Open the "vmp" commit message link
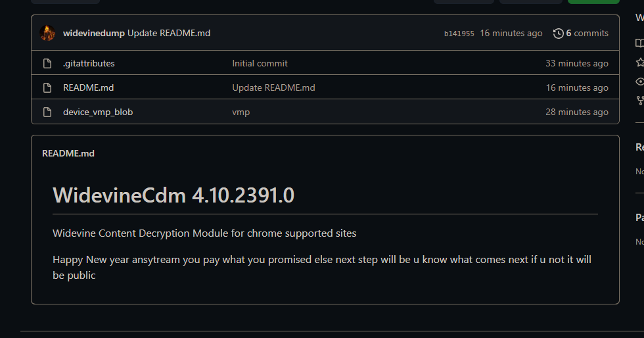This screenshot has width=644, height=338. [x=241, y=112]
